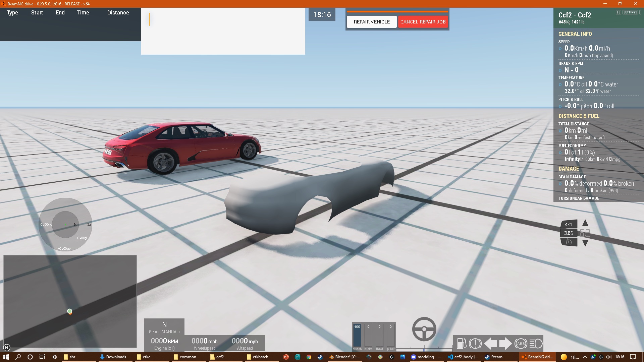Click the G-force meter circle
This screenshot has height=362, width=644.
pos(65,224)
